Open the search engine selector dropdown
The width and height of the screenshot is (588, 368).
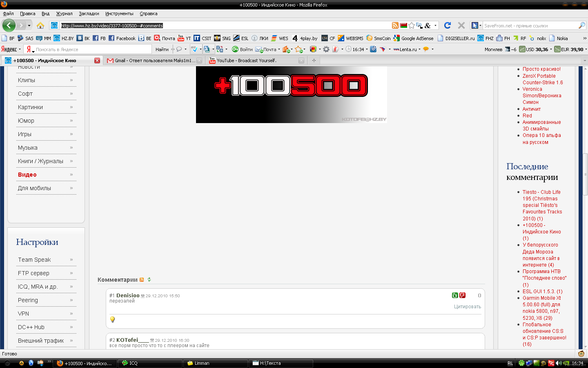(476, 25)
